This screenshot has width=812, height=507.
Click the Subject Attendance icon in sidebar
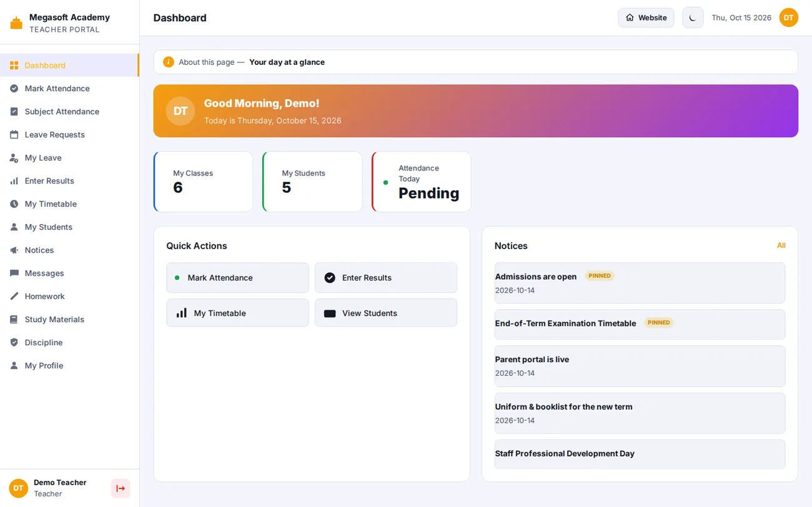[x=14, y=112]
